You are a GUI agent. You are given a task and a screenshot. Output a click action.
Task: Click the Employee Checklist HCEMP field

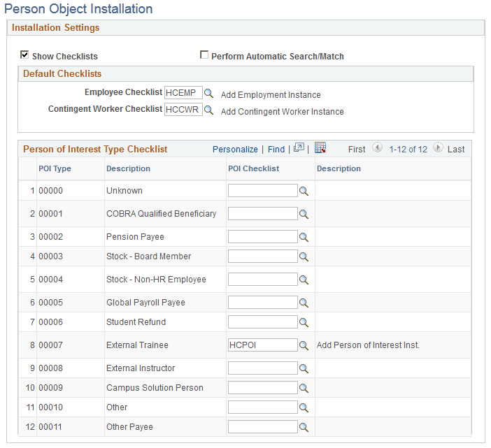tap(183, 92)
